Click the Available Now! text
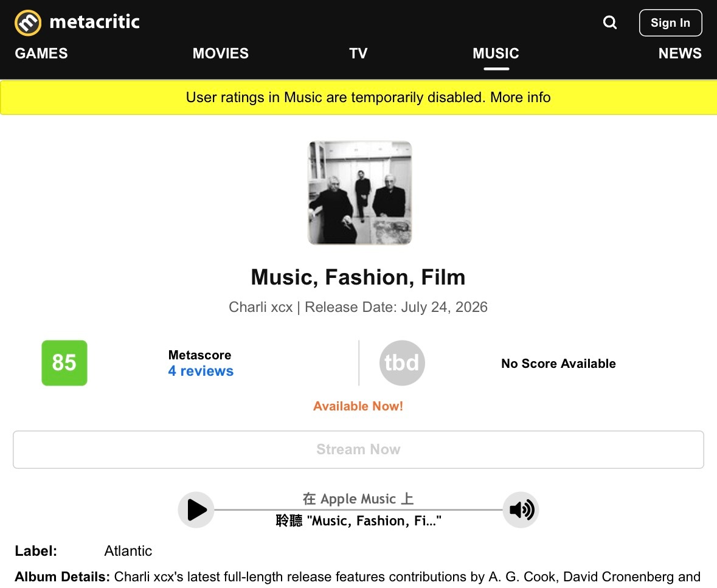This screenshot has height=588, width=717. (x=358, y=406)
